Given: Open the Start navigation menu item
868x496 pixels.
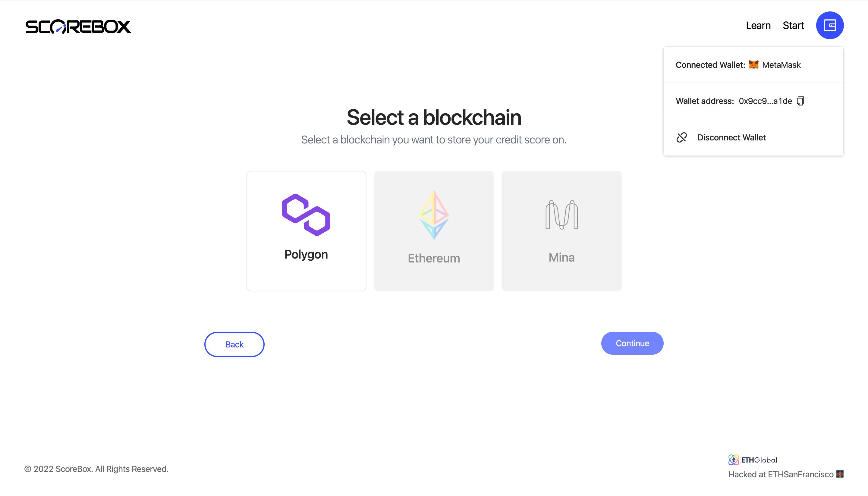Looking at the screenshot, I should coord(794,25).
